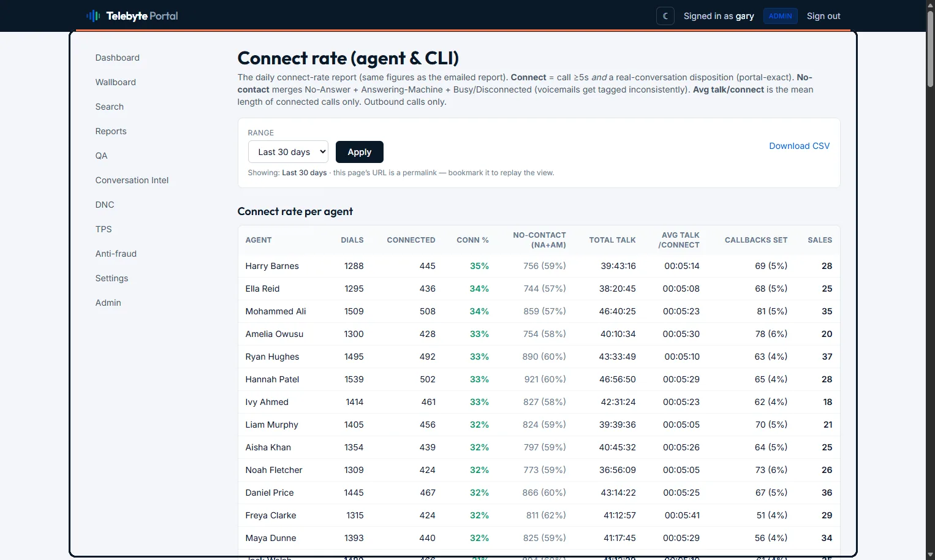Click the DIALS column header
The image size is (935, 560).
[352, 240]
